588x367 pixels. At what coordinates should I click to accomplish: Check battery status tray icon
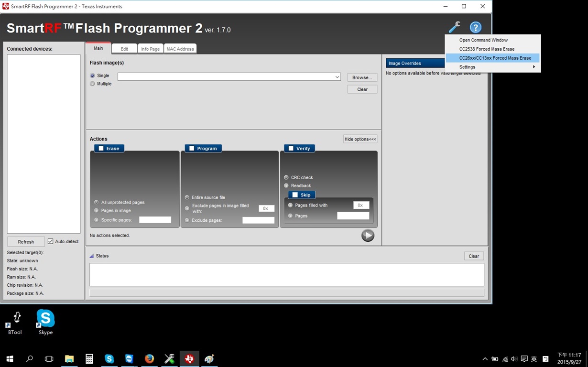click(495, 359)
